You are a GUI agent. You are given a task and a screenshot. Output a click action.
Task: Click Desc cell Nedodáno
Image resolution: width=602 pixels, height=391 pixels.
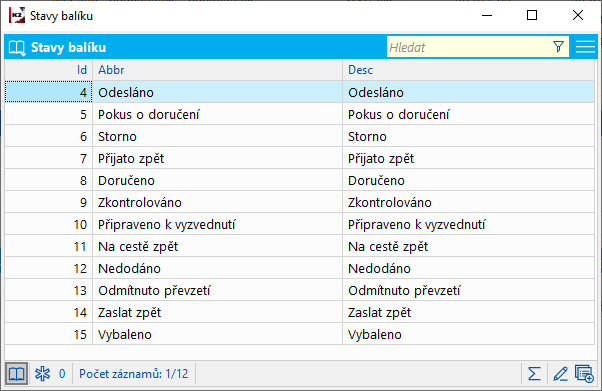point(468,268)
